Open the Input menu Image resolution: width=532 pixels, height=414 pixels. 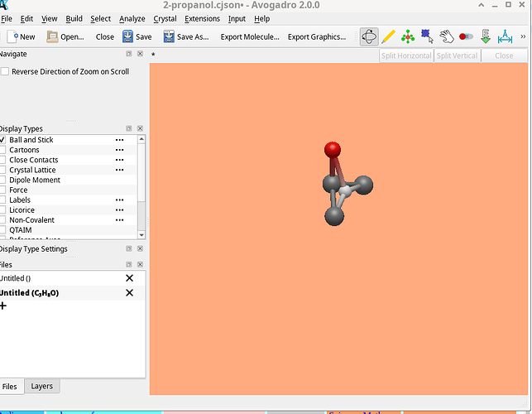[x=237, y=19]
